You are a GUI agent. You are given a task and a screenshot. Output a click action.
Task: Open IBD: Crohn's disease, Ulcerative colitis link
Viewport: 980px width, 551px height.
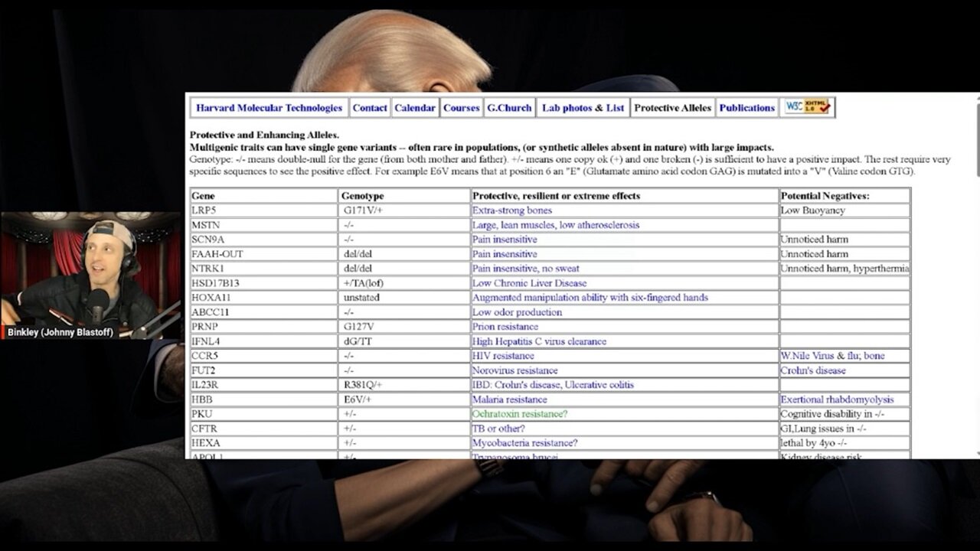pyautogui.click(x=553, y=385)
